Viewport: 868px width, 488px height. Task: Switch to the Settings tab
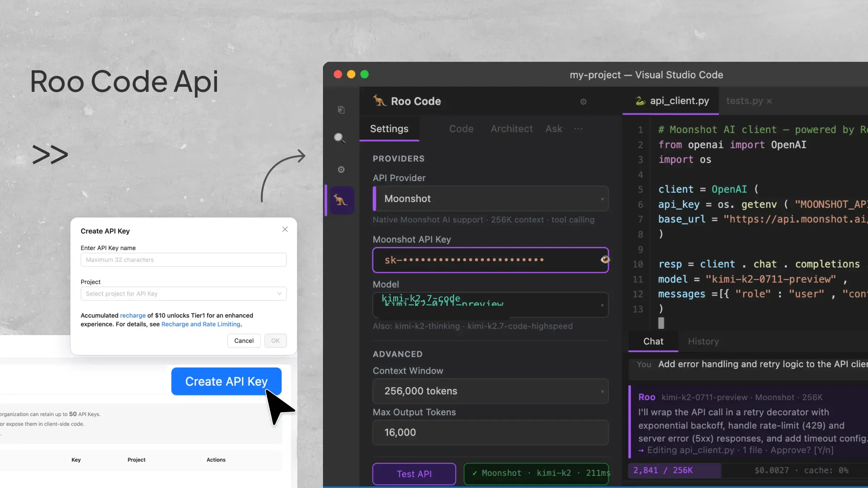click(389, 129)
